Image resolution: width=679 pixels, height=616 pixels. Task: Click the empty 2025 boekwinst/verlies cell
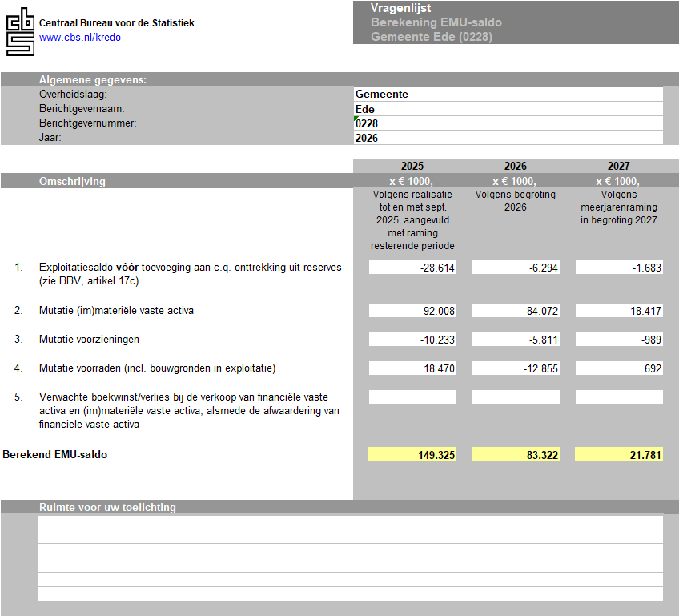pos(412,397)
